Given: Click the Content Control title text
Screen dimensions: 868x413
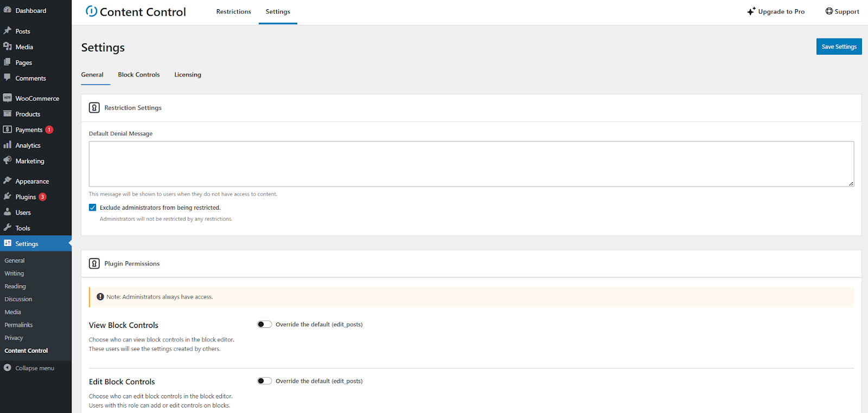Looking at the screenshot, I should (x=143, y=12).
